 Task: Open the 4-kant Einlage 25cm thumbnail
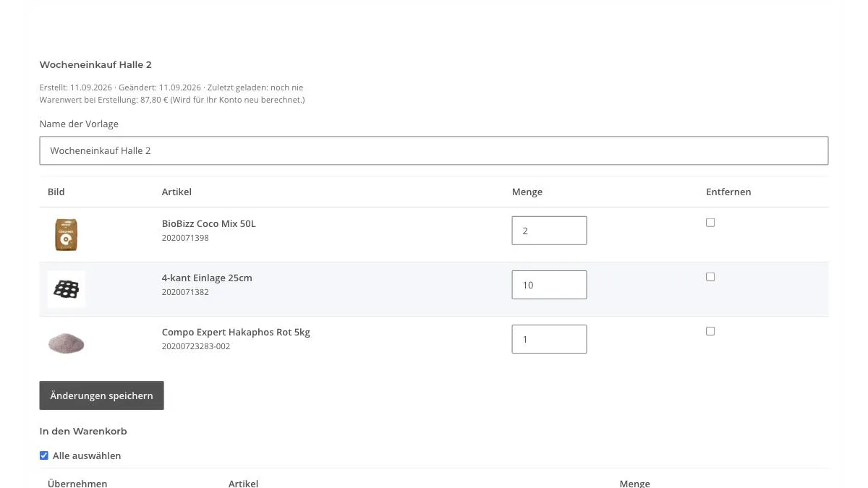click(x=67, y=289)
